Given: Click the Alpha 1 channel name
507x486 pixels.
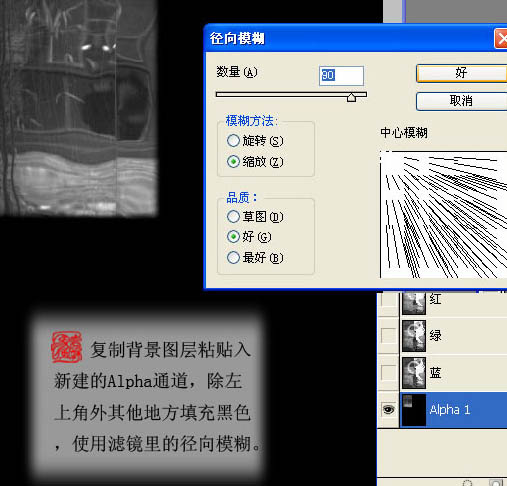Looking at the screenshot, I should [450, 410].
